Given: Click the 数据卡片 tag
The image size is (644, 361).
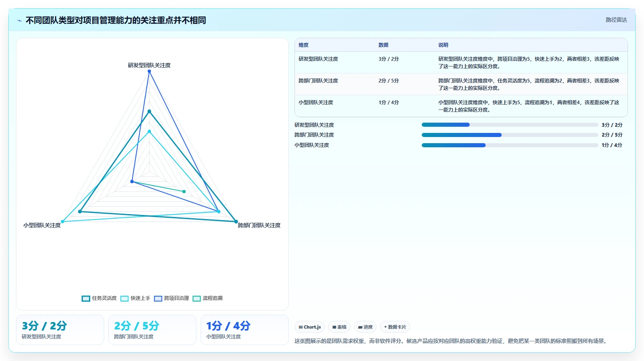Looking at the screenshot, I should pos(395,327).
